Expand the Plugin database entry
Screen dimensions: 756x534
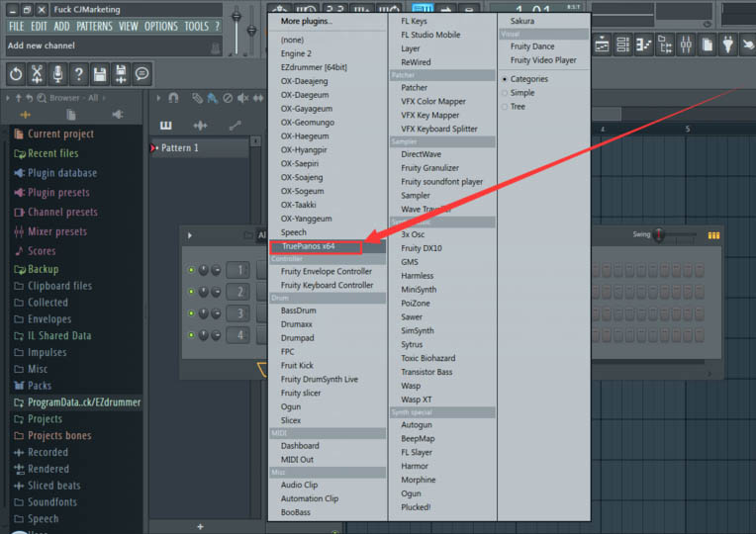click(x=55, y=173)
